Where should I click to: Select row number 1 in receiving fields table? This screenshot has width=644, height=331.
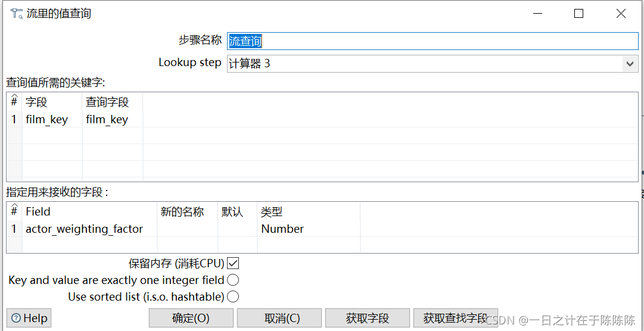coord(14,229)
